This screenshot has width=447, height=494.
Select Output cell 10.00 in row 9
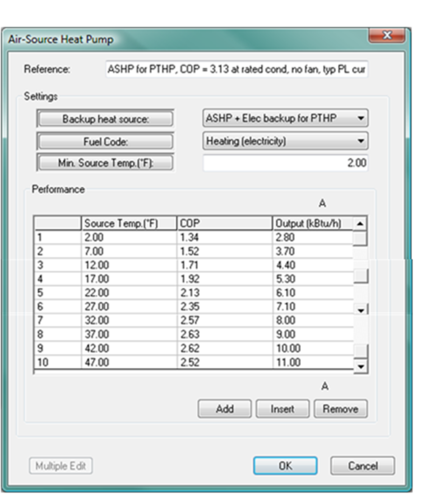tap(313, 348)
